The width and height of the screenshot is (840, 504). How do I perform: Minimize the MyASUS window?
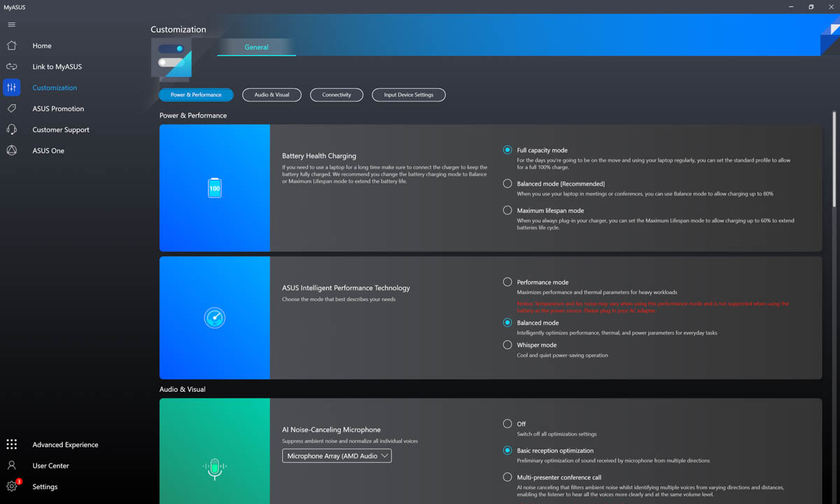pos(791,7)
